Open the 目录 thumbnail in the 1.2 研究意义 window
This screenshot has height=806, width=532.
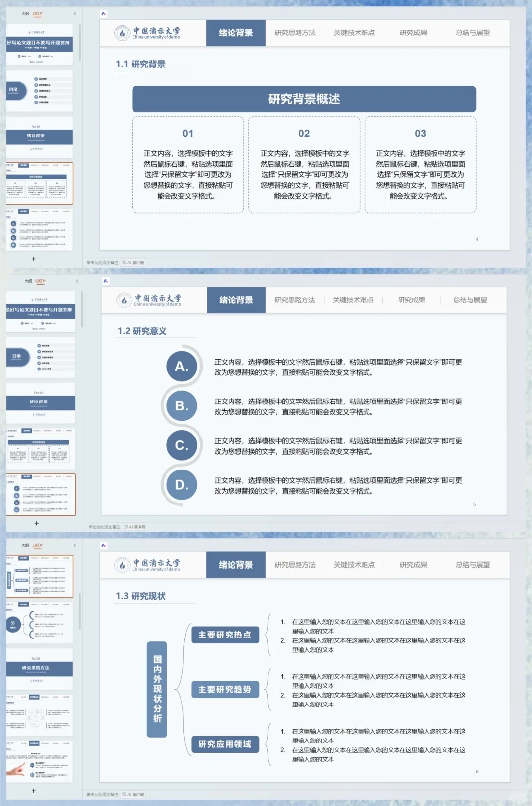pos(41,358)
